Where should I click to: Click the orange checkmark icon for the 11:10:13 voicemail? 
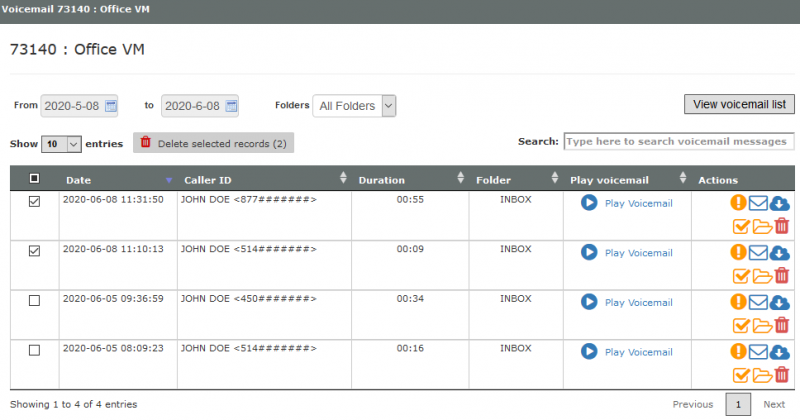point(741,276)
